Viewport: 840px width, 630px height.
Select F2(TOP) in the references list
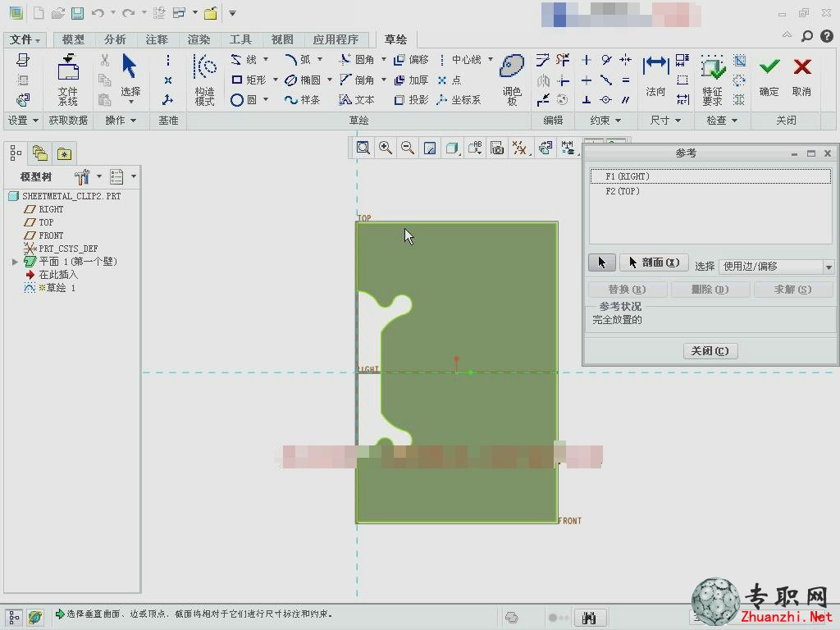pyautogui.click(x=710, y=191)
